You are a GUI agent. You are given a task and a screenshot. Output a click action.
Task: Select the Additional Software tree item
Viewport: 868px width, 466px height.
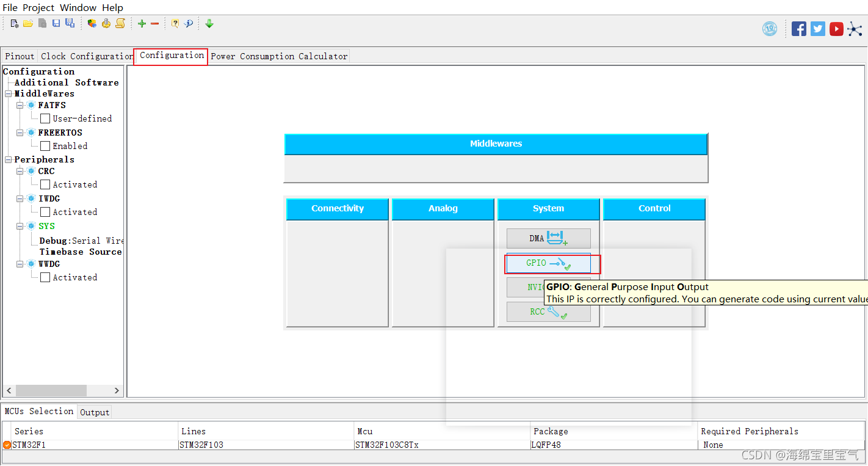pyautogui.click(x=67, y=82)
